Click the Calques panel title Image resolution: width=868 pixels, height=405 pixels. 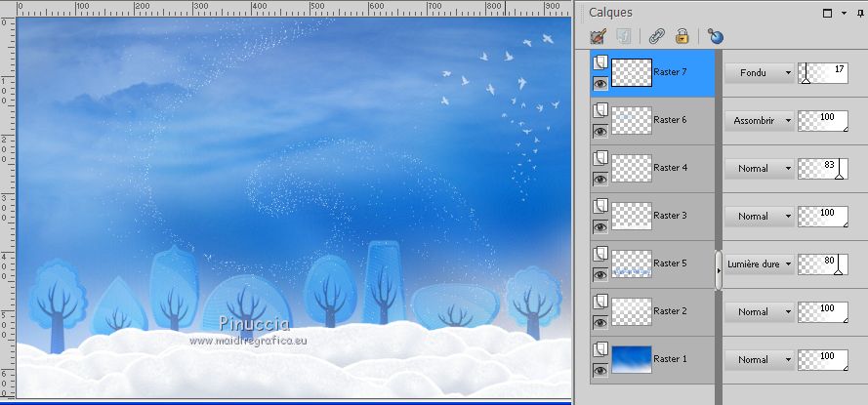[x=610, y=13]
